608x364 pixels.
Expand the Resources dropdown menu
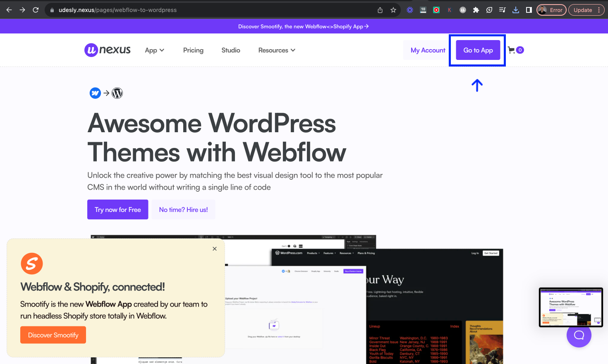pyautogui.click(x=277, y=50)
